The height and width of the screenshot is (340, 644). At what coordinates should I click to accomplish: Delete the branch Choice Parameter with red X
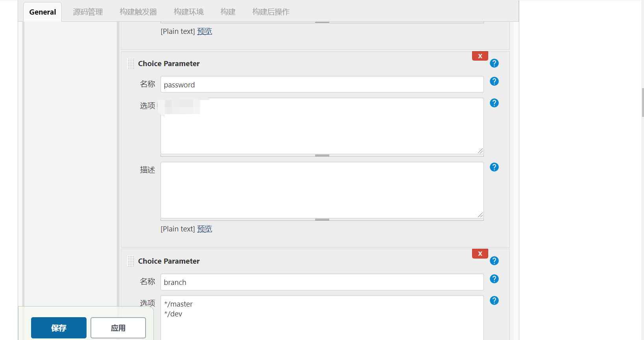pos(480,253)
